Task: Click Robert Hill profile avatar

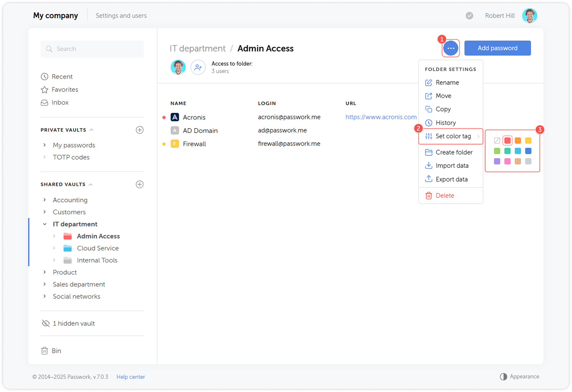Action: (529, 16)
